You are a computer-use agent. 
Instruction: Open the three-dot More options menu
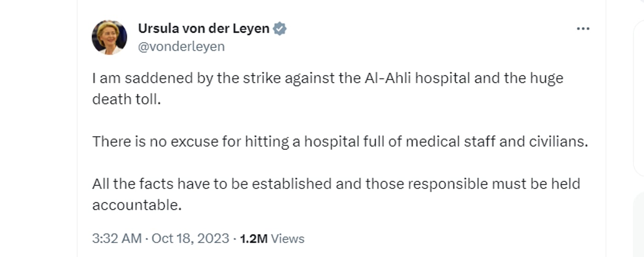point(583,29)
